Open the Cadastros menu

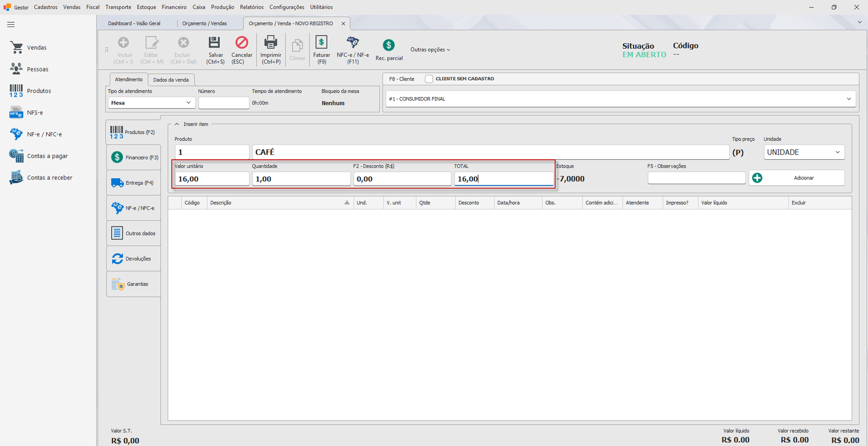(46, 7)
